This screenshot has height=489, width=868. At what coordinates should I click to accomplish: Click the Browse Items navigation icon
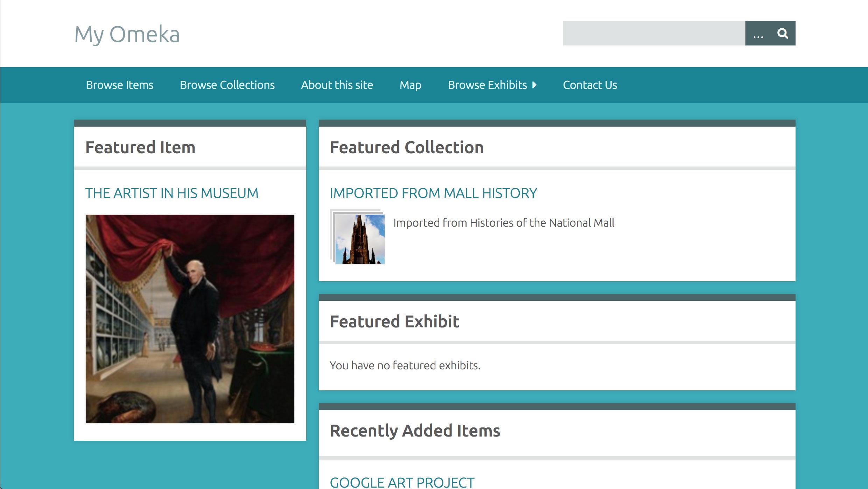coord(119,84)
